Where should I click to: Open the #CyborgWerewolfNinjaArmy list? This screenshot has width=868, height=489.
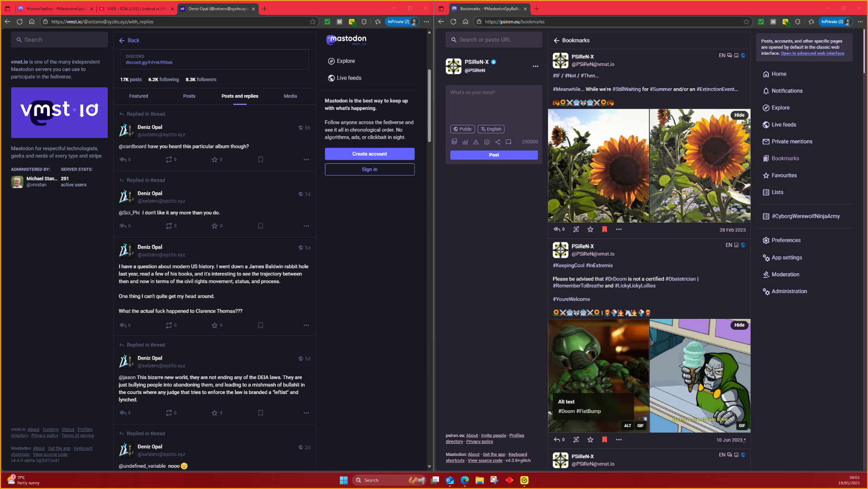(x=801, y=216)
